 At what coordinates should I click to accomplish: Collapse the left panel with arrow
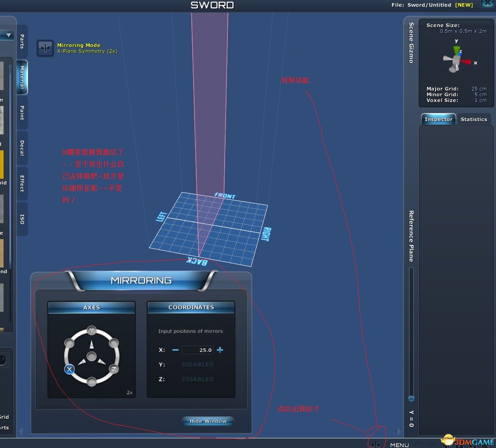[x=21, y=432]
